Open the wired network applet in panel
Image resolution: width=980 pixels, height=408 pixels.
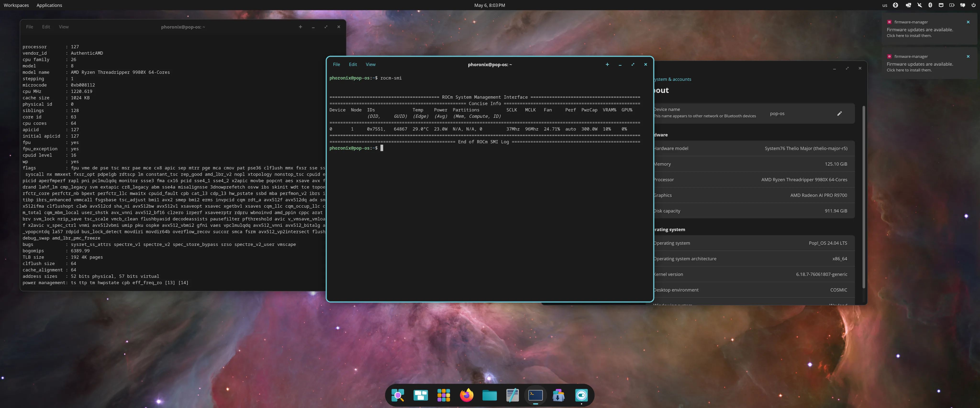[941, 5]
